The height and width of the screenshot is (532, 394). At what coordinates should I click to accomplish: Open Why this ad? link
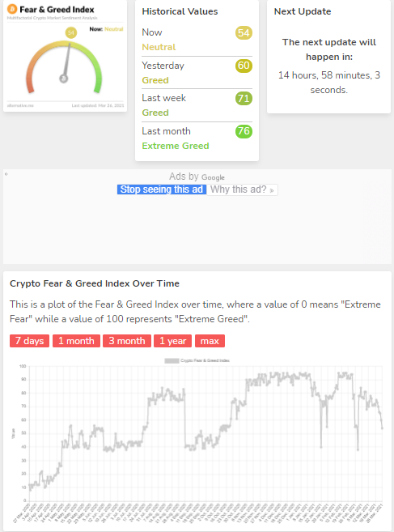pyautogui.click(x=242, y=189)
